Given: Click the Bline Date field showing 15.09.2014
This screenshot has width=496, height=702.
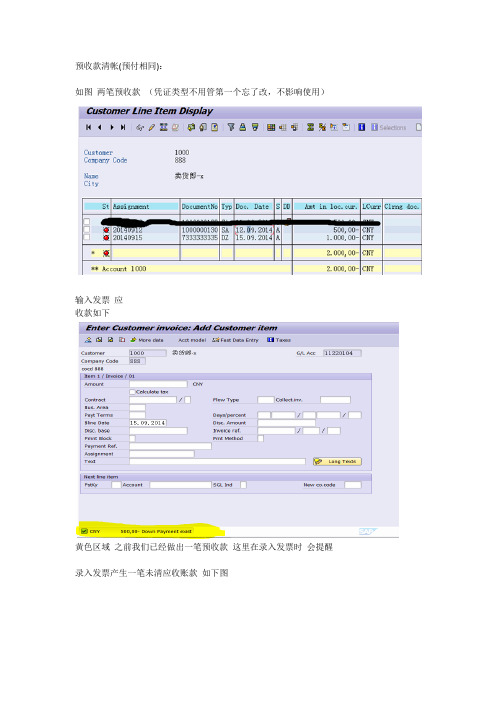Looking at the screenshot, I should [148, 423].
